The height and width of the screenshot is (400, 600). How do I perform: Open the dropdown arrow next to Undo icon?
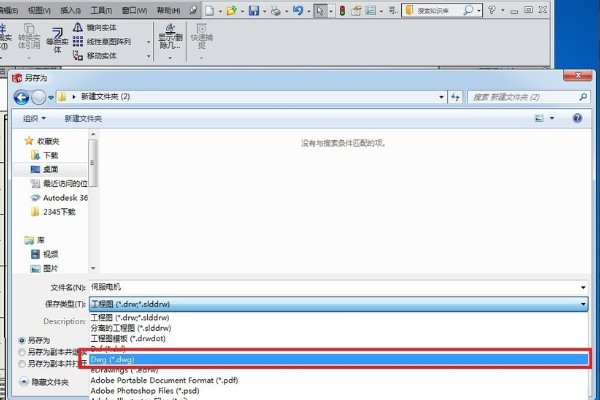[x=308, y=11]
